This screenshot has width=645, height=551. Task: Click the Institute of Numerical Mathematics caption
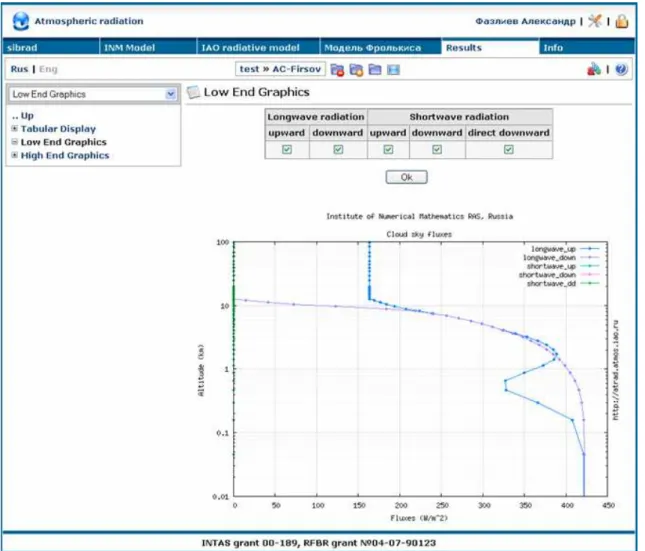click(x=420, y=216)
